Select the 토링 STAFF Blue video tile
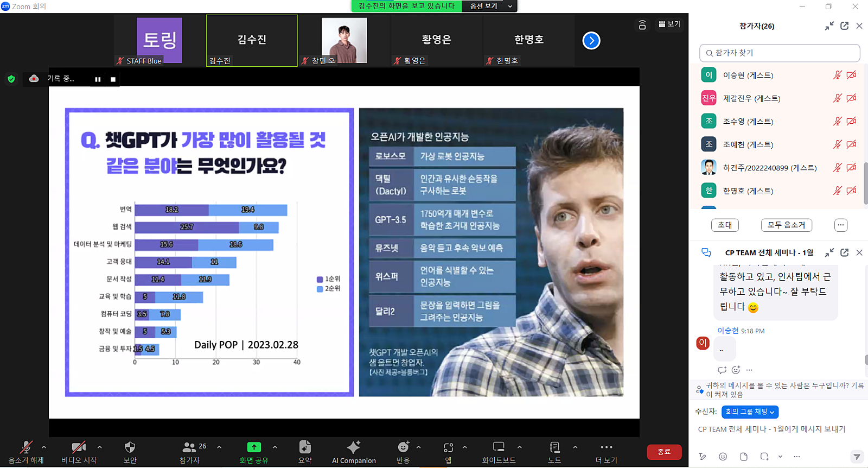This screenshot has width=868, height=468. pos(159,41)
